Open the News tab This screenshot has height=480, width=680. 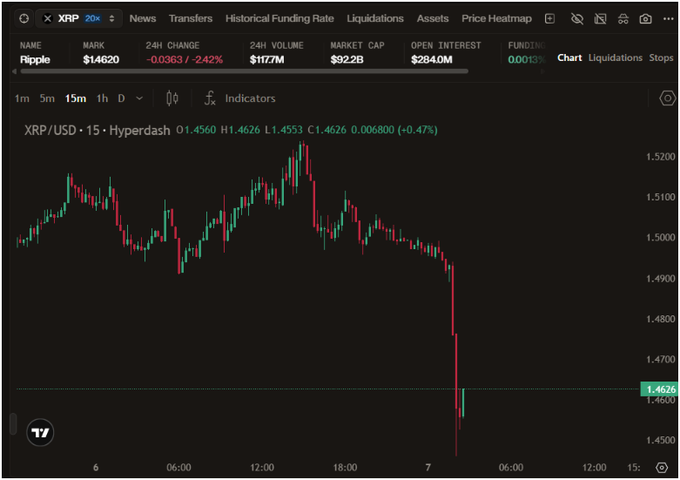click(143, 19)
